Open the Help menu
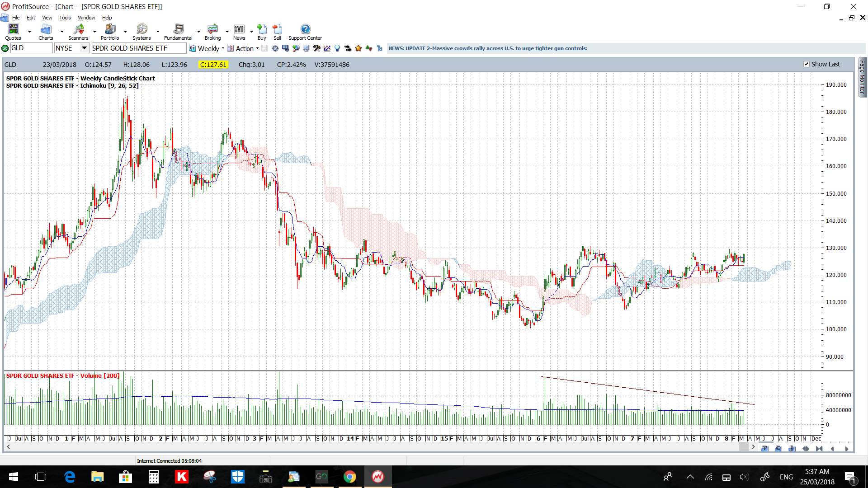 (x=107, y=18)
